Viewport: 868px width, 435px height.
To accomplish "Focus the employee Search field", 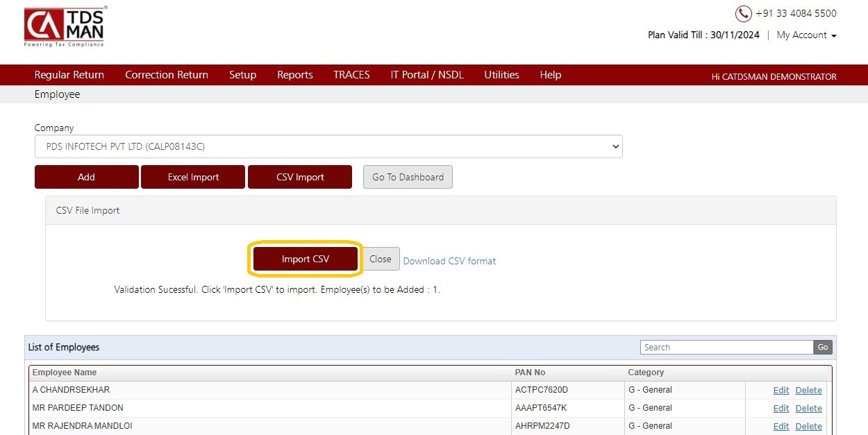I will click(727, 348).
